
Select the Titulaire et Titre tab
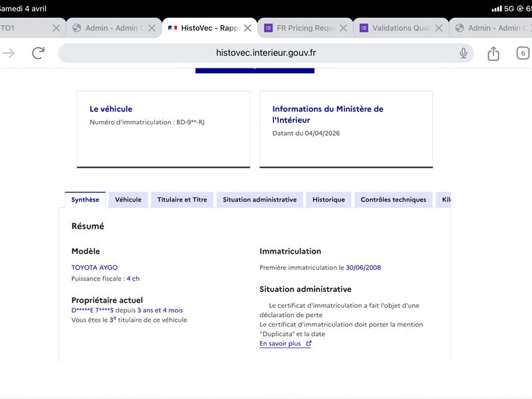pos(182,199)
